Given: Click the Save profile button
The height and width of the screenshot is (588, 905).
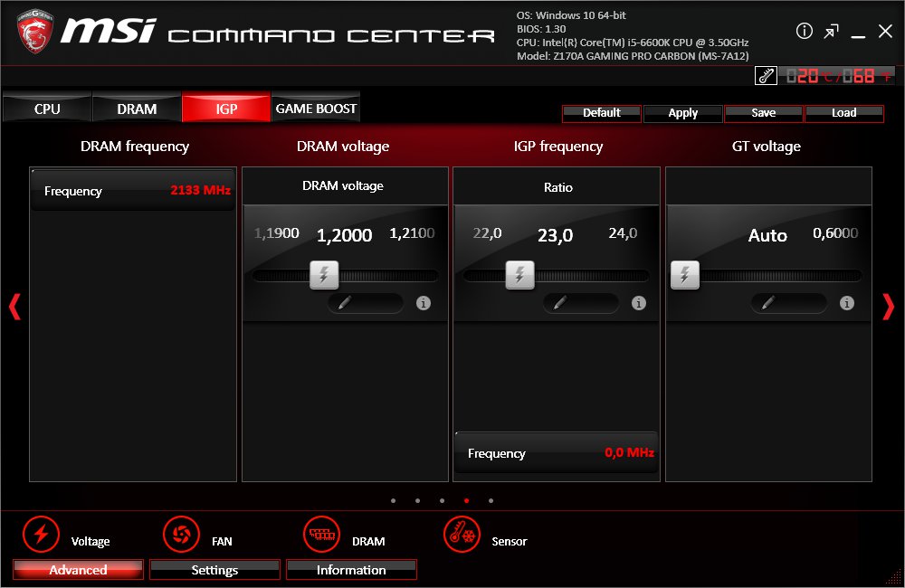Looking at the screenshot, I should pos(763,113).
